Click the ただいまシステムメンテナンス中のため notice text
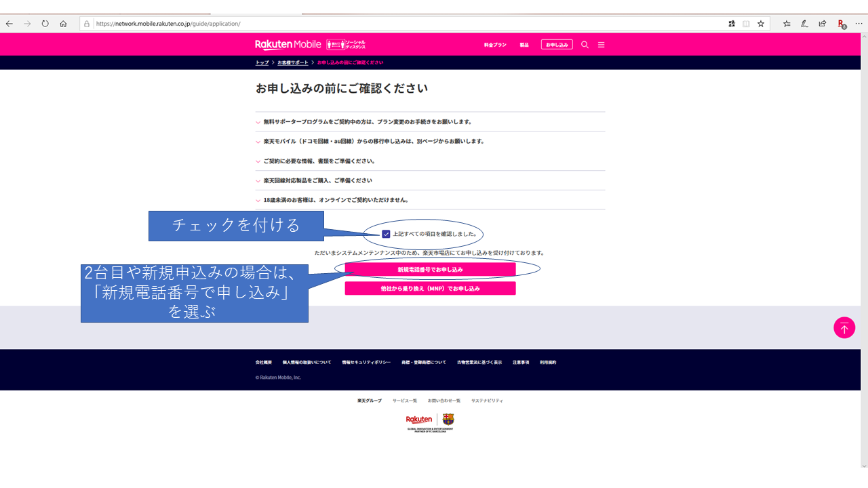This screenshot has width=868, height=488. click(429, 253)
